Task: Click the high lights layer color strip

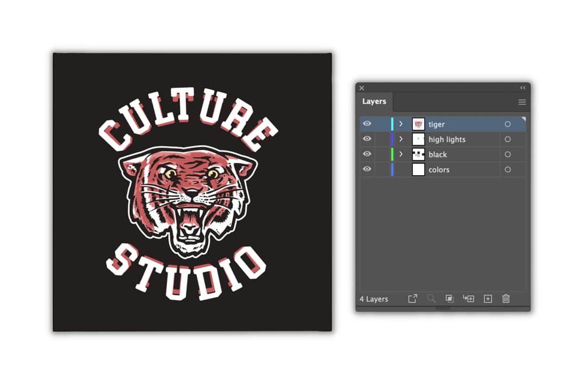Action: pos(392,139)
